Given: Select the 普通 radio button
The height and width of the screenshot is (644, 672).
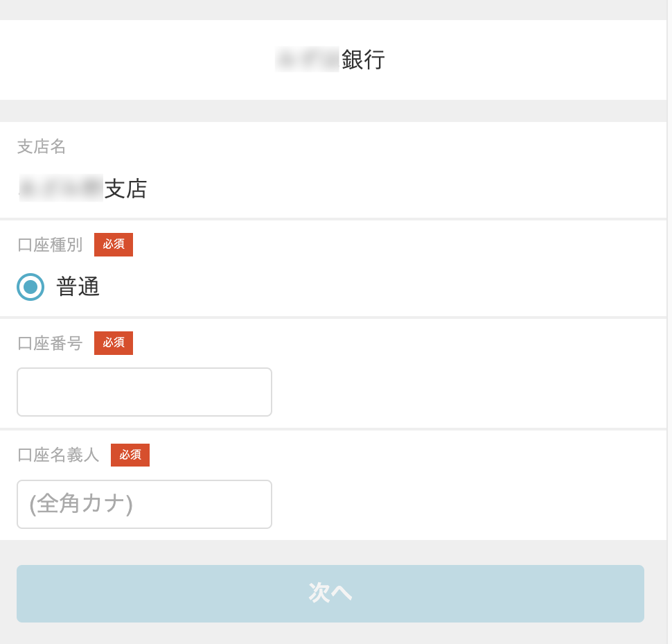Looking at the screenshot, I should pyautogui.click(x=30, y=287).
